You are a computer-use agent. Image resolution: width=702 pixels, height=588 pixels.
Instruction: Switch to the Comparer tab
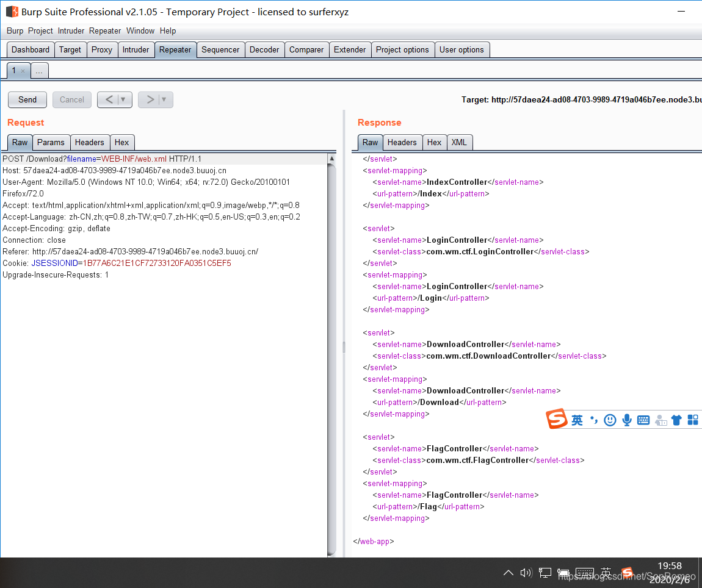point(306,49)
